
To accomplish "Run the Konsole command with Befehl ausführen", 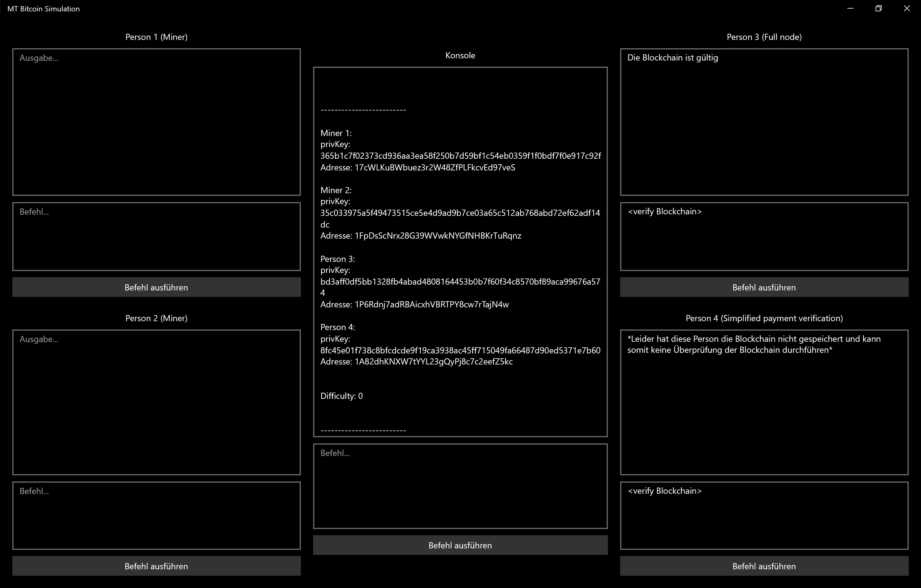I will 460,545.
